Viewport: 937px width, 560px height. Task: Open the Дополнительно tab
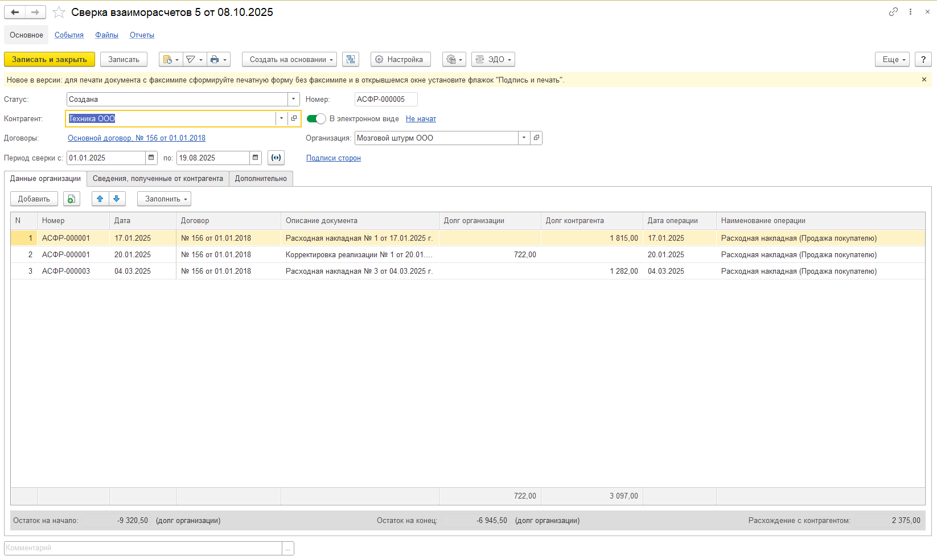pyautogui.click(x=261, y=179)
